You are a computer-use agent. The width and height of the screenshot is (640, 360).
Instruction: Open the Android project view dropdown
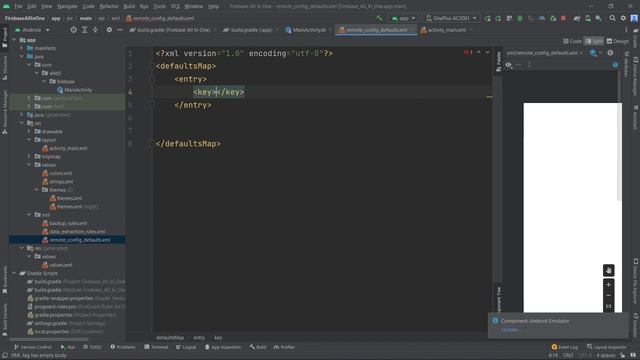[32, 30]
